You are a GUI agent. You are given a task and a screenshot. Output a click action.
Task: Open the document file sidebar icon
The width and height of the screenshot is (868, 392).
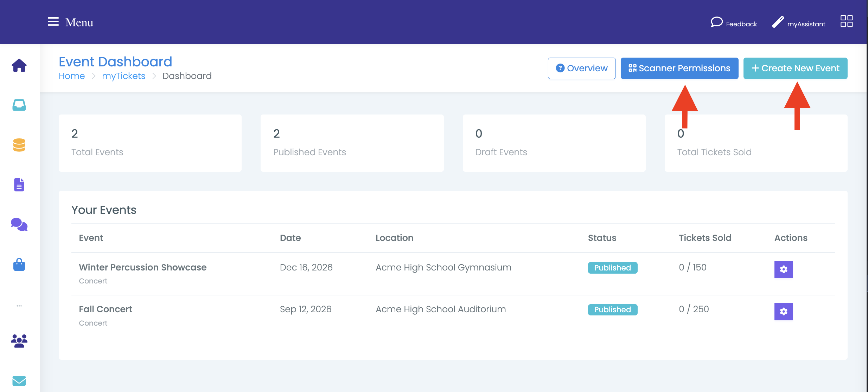[x=19, y=185]
